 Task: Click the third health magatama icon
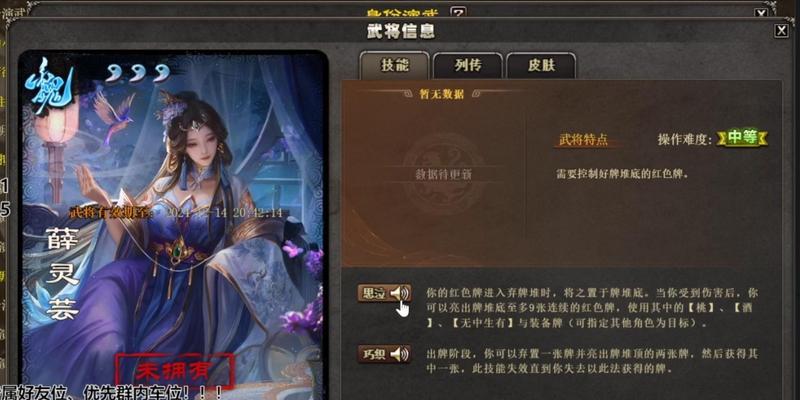162,74
